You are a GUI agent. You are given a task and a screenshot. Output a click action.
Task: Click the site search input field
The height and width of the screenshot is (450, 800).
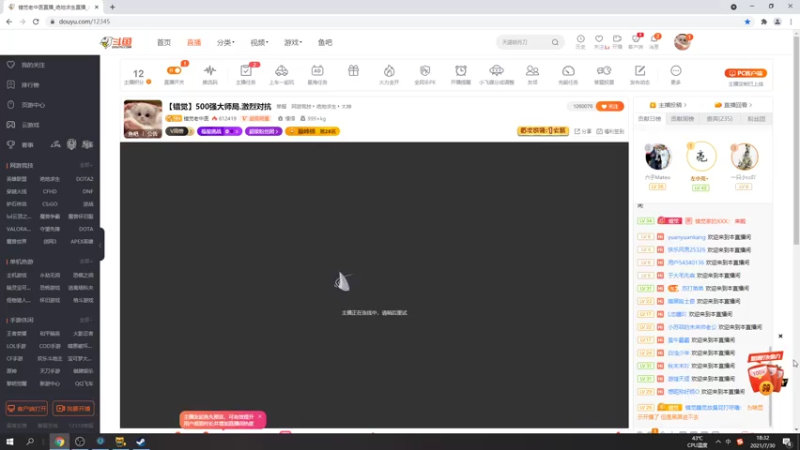pyautogui.click(x=523, y=42)
